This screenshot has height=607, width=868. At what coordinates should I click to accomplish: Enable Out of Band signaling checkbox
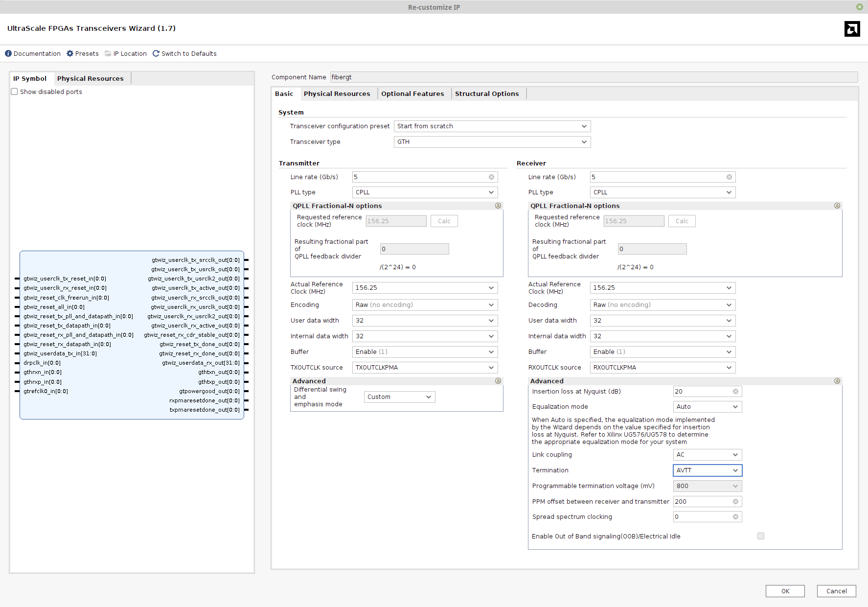click(x=760, y=536)
